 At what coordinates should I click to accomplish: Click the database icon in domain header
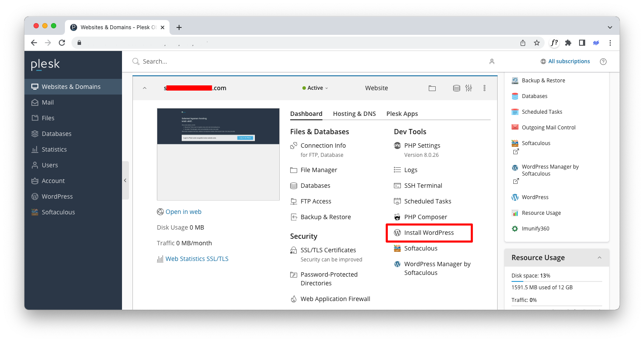point(456,88)
